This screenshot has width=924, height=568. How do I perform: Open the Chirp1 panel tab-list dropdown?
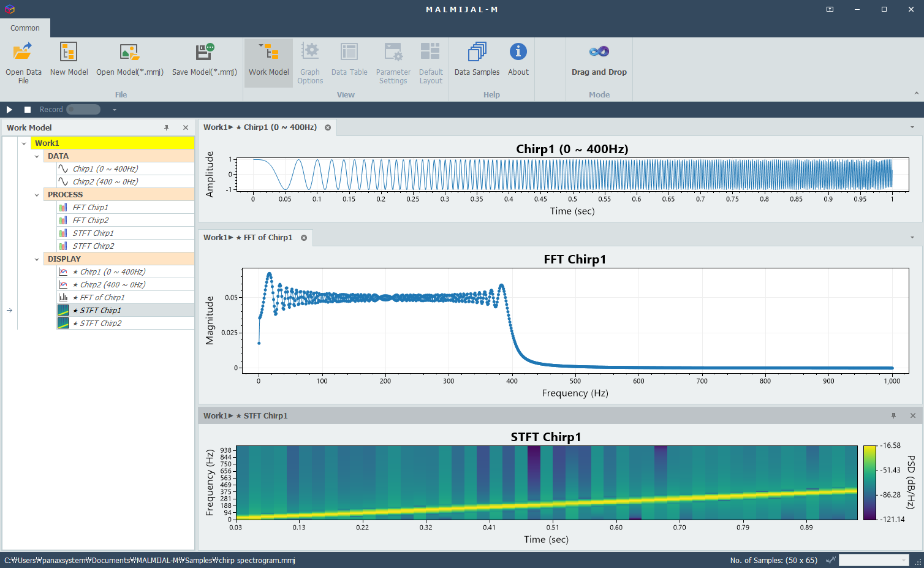(x=912, y=127)
